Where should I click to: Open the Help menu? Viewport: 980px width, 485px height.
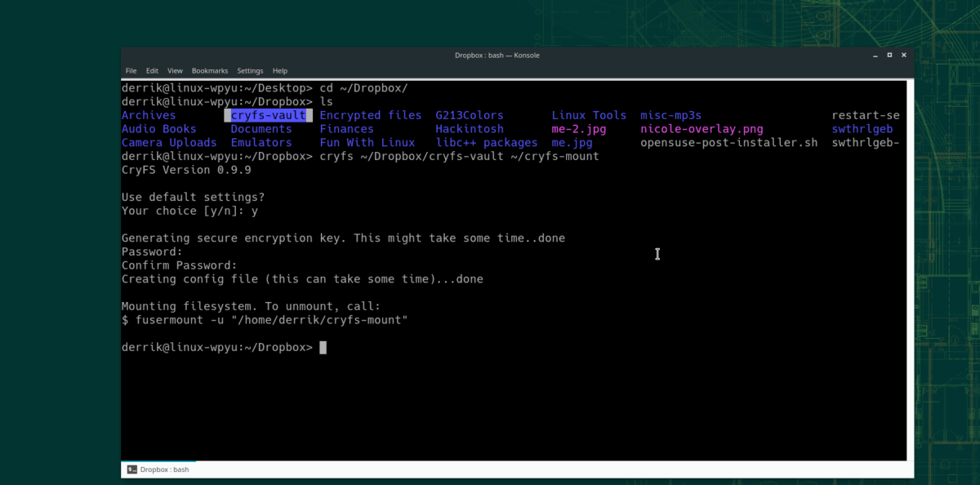[280, 70]
